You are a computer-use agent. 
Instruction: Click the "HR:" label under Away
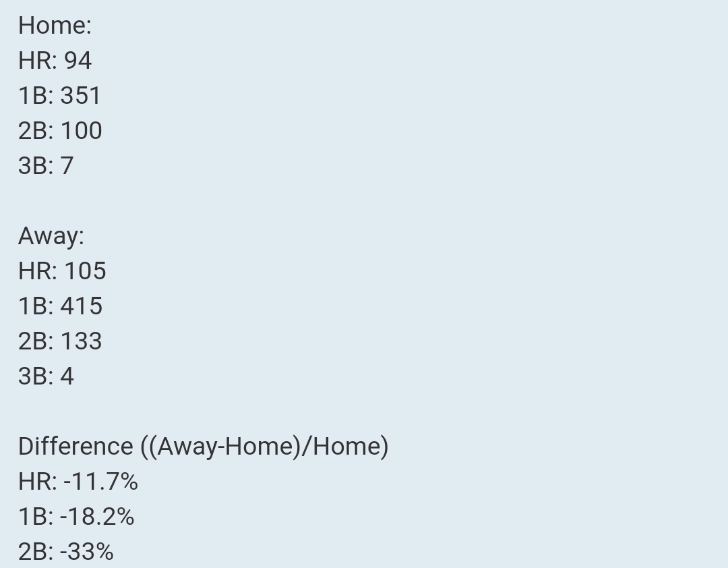click(38, 271)
